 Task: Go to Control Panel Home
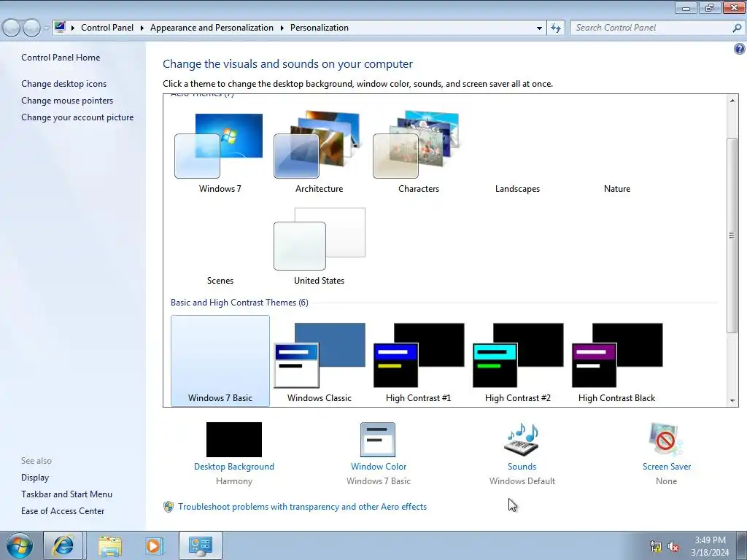coord(61,58)
